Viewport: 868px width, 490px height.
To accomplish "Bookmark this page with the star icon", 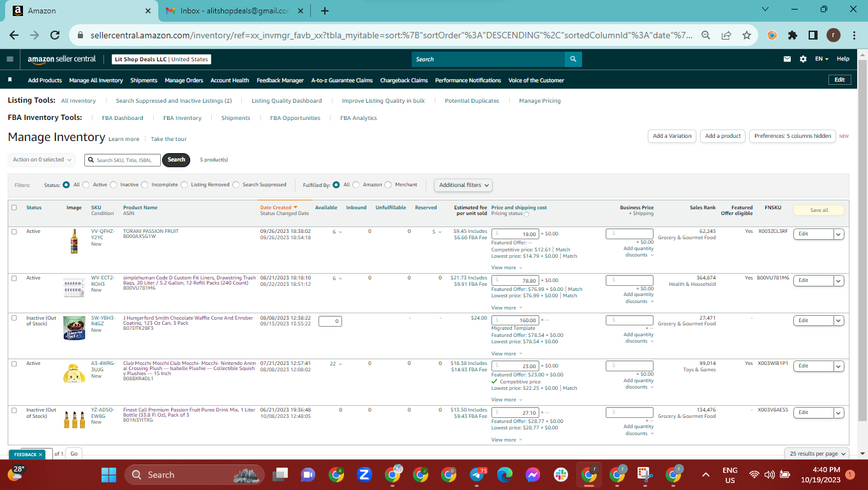I will click(747, 36).
